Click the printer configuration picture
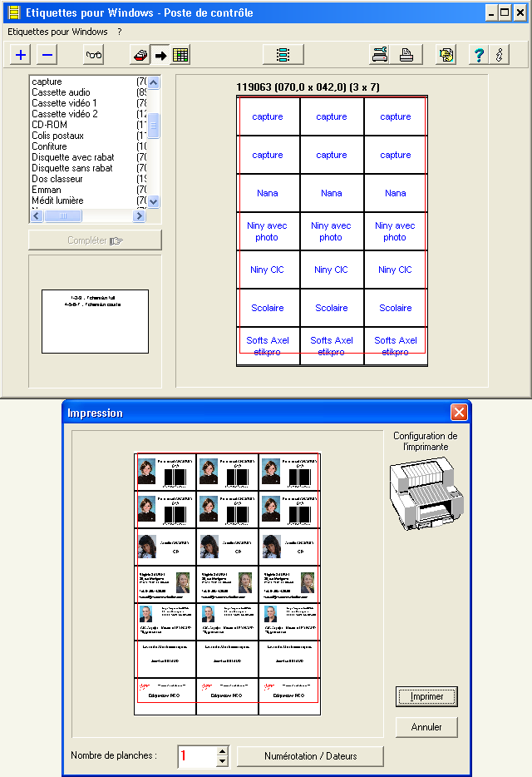Image resolution: width=532 pixels, height=777 pixels. pyautogui.click(x=426, y=493)
